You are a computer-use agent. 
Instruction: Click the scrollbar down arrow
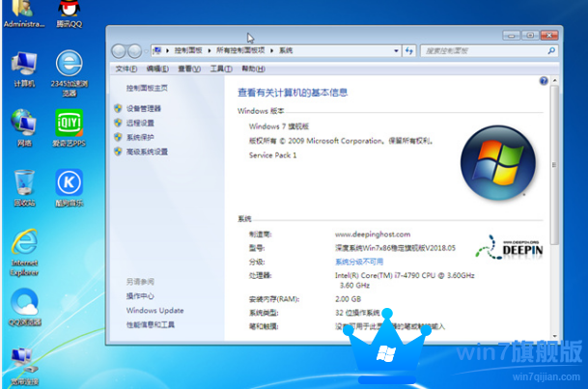(x=554, y=336)
